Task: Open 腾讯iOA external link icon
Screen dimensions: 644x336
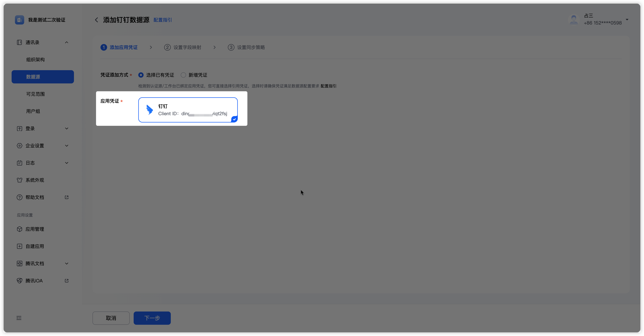Action: [66, 281]
